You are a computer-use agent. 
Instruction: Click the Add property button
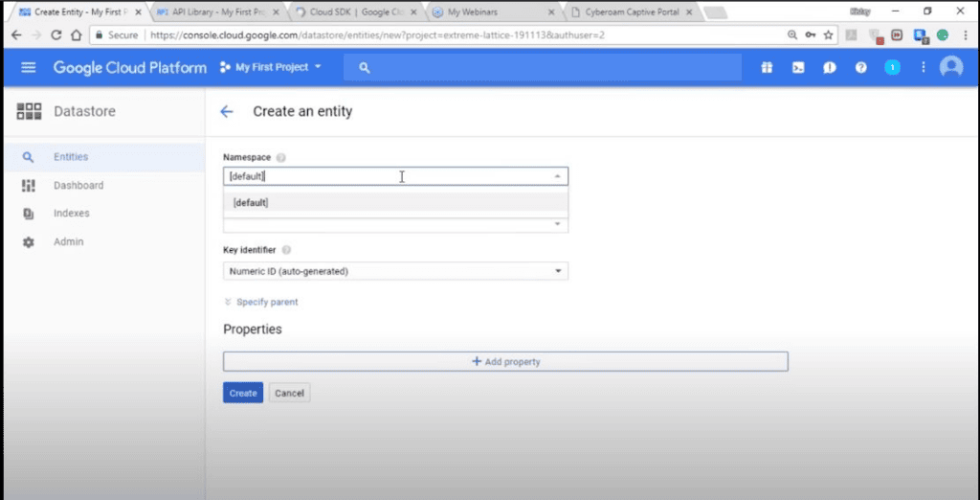tap(505, 362)
